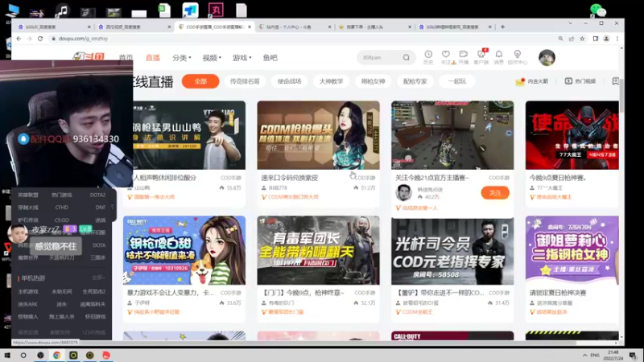Image resolution: width=644 pixels, height=362 pixels.
Task: Select the 使命战场 filter pill
Action: click(x=290, y=81)
